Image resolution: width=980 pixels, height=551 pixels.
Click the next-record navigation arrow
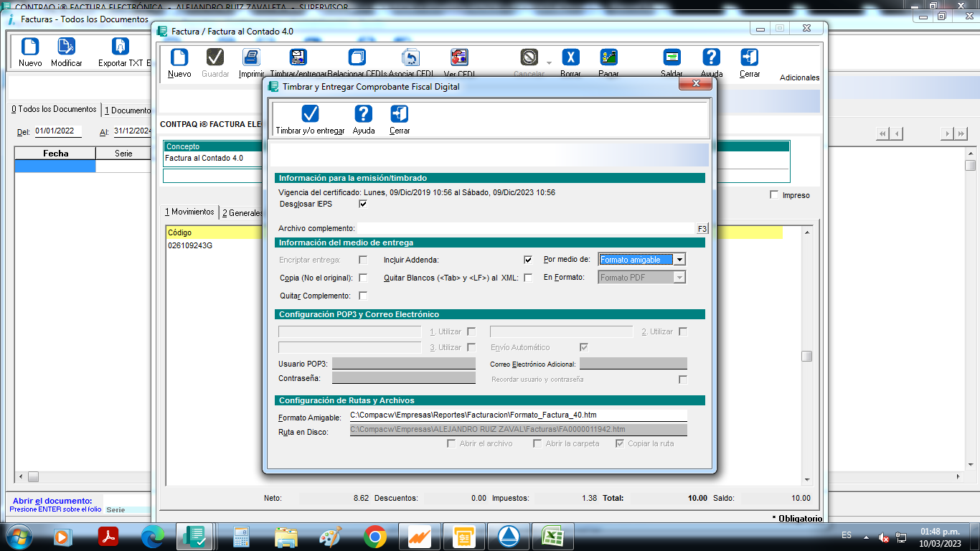(x=947, y=133)
